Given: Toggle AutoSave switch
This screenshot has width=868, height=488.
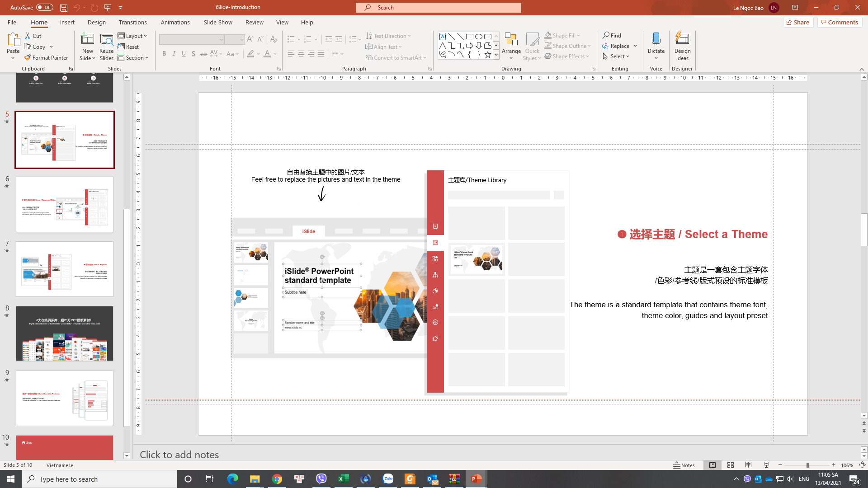Looking at the screenshot, I should tap(44, 8).
